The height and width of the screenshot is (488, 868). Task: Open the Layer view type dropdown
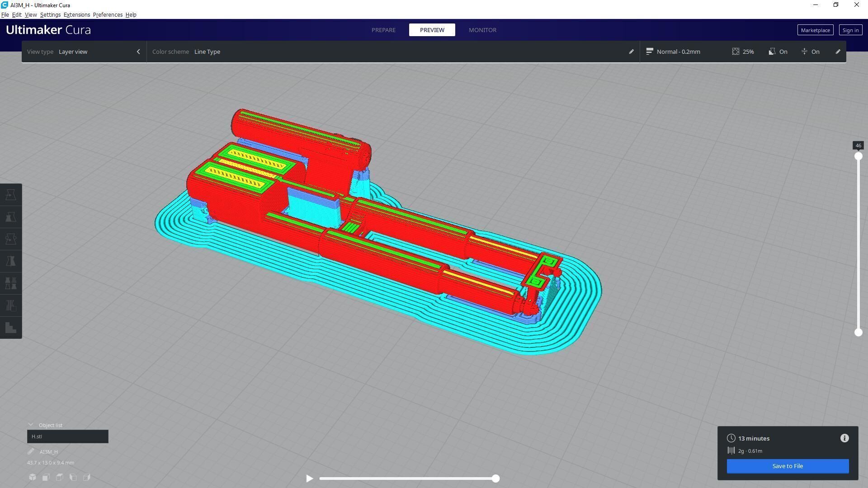coord(73,52)
